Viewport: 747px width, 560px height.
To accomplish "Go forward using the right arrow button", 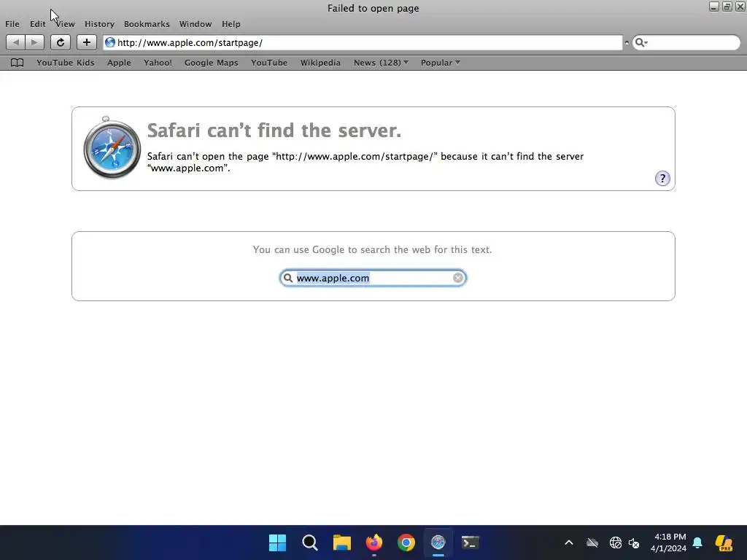I will click(34, 42).
